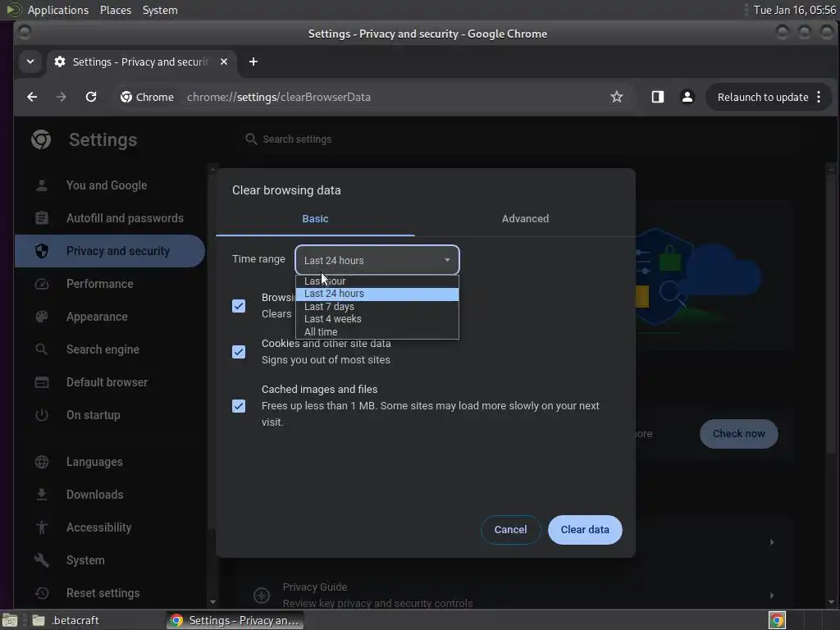Open the side panel icon
Image resolution: width=840 pixels, height=630 pixels.
pos(657,97)
